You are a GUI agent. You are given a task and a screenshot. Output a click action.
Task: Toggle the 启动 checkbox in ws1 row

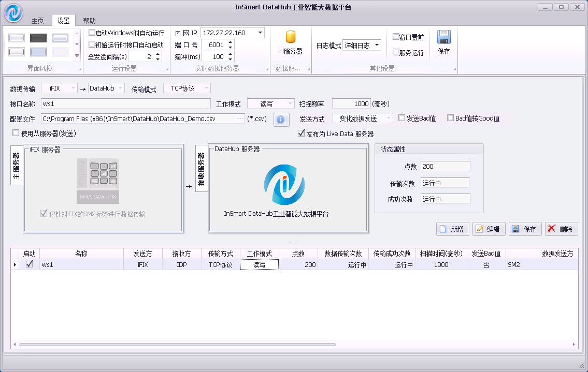(x=29, y=264)
